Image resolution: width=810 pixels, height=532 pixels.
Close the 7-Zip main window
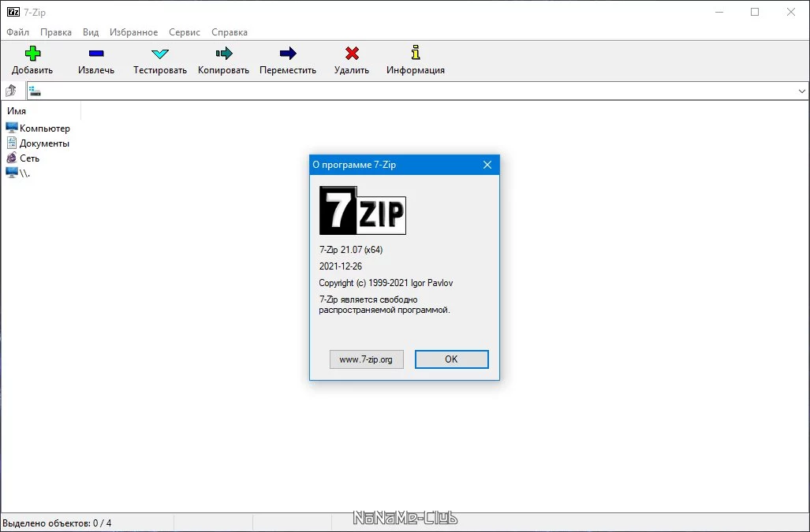point(791,12)
